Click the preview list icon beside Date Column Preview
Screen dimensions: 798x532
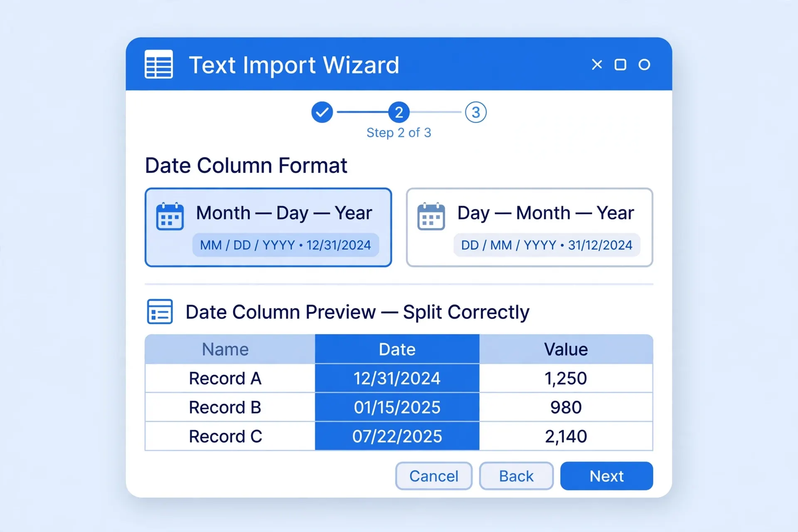click(160, 311)
